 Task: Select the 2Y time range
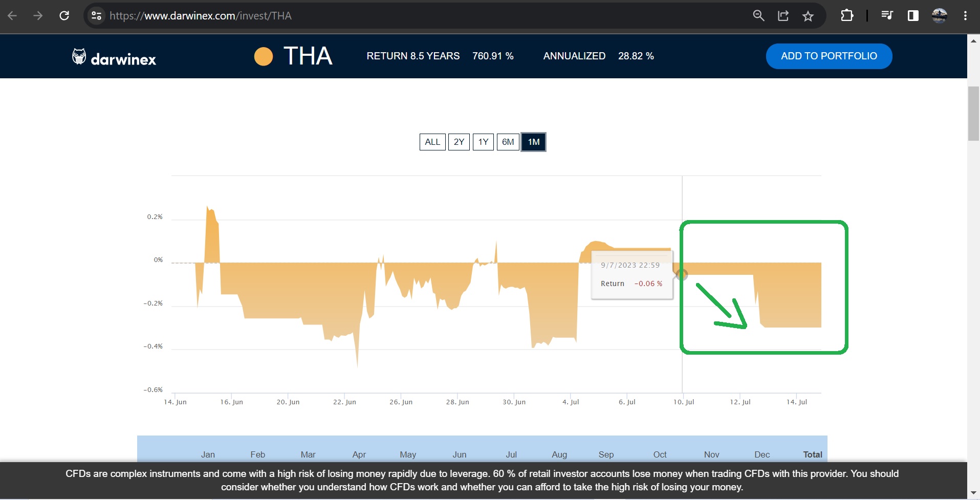[x=459, y=142]
